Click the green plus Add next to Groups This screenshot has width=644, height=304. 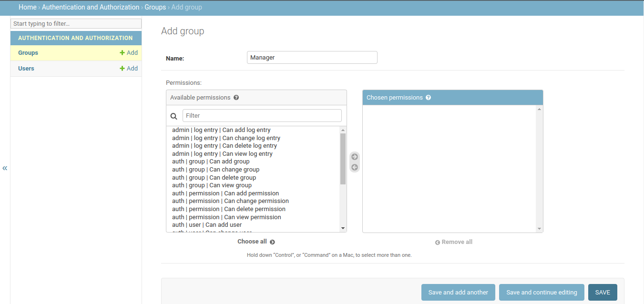click(129, 53)
